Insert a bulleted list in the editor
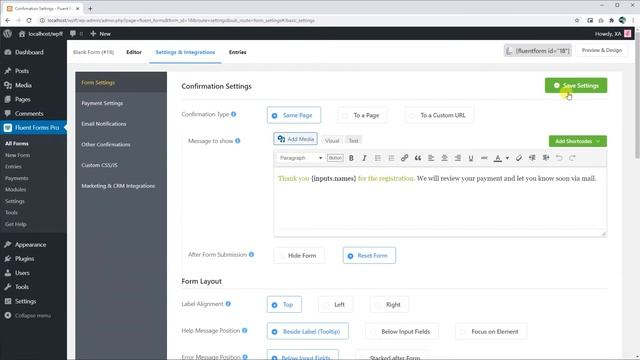Viewport: 640px width, 360px height. [378, 158]
